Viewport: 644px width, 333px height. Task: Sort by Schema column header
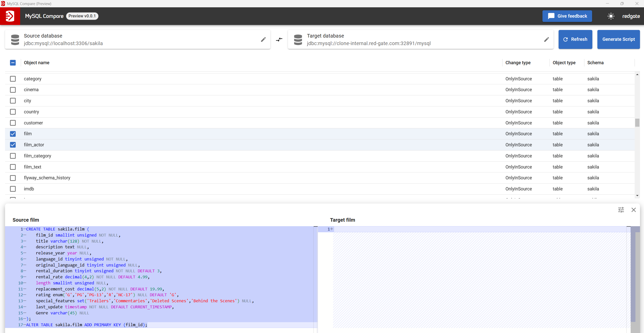pyautogui.click(x=595, y=63)
